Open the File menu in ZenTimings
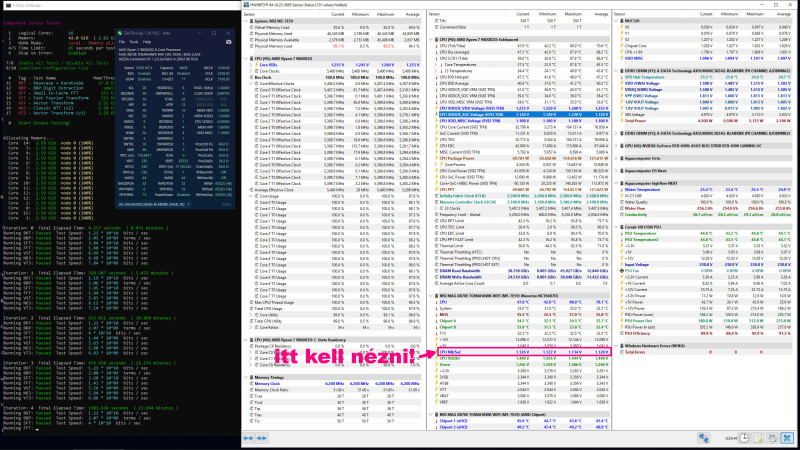The width and height of the screenshot is (800, 450). click(x=121, y=42)
